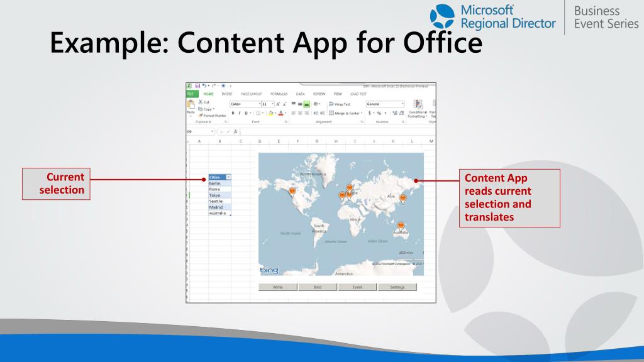Click the map pin on North America
This screenshot has width=644, height=362.
(292, 192)
